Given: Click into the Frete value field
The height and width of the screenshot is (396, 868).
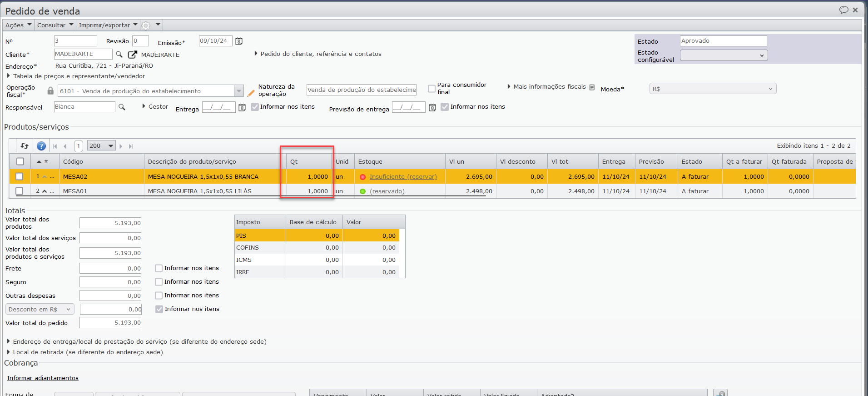Looking at the screenshot, I should (110, 268).
